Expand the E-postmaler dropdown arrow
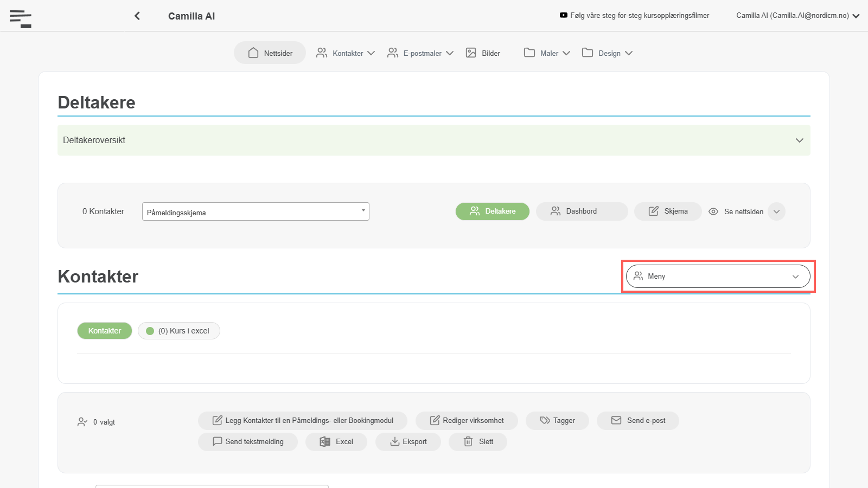This screenshot has width=868, height=488. [450, 53]
